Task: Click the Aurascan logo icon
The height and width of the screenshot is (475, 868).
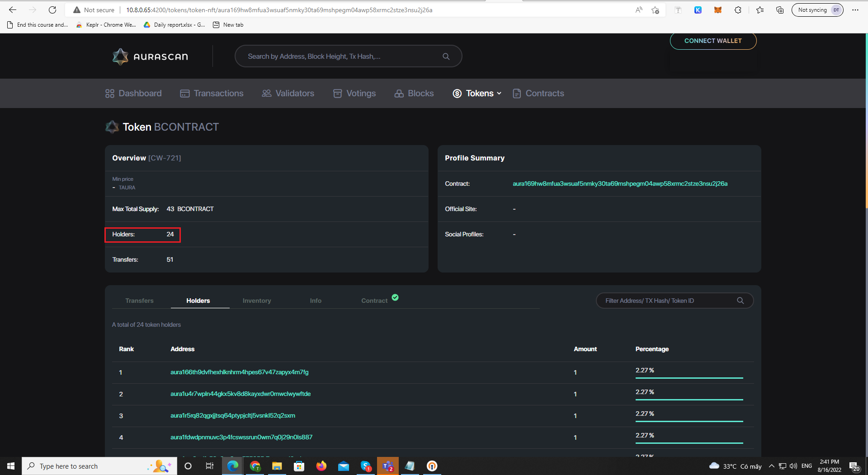Action: (x=120, y=56)
